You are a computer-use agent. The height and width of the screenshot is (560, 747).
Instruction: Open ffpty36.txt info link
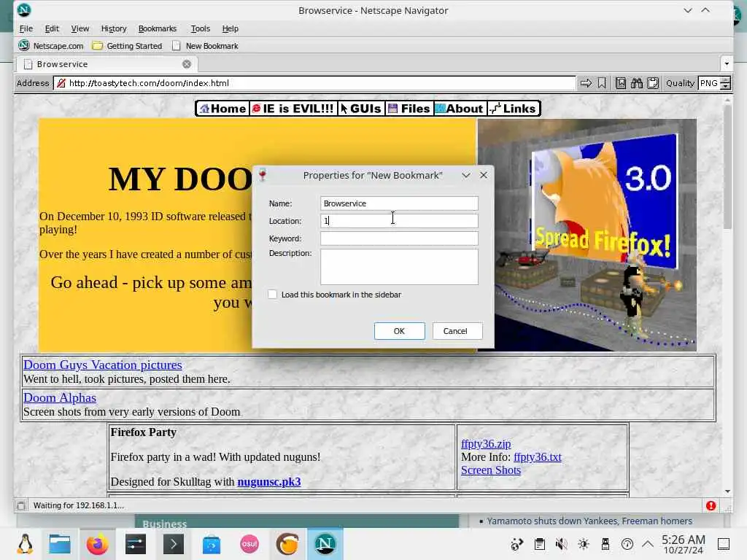[x=538, y=457]
